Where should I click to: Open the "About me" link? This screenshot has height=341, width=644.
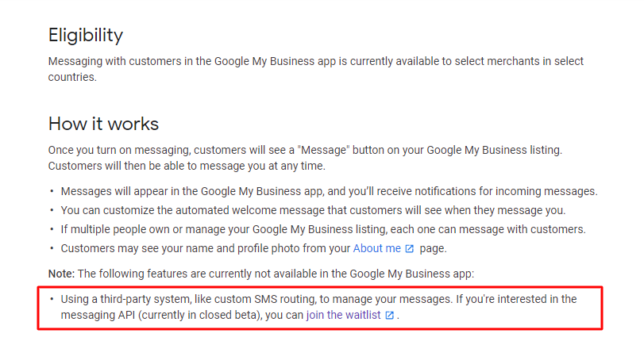tap(376, 248)
